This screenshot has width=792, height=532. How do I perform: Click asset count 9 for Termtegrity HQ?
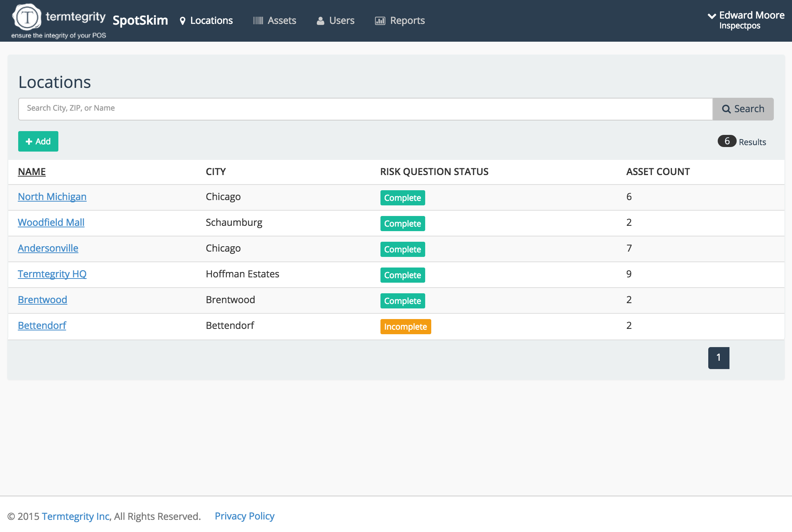pos(629,274)
